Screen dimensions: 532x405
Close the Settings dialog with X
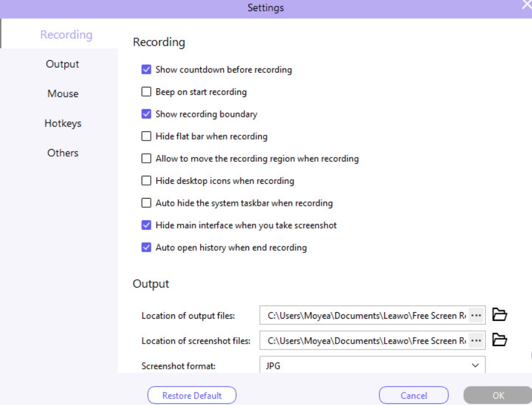(527, 5)
